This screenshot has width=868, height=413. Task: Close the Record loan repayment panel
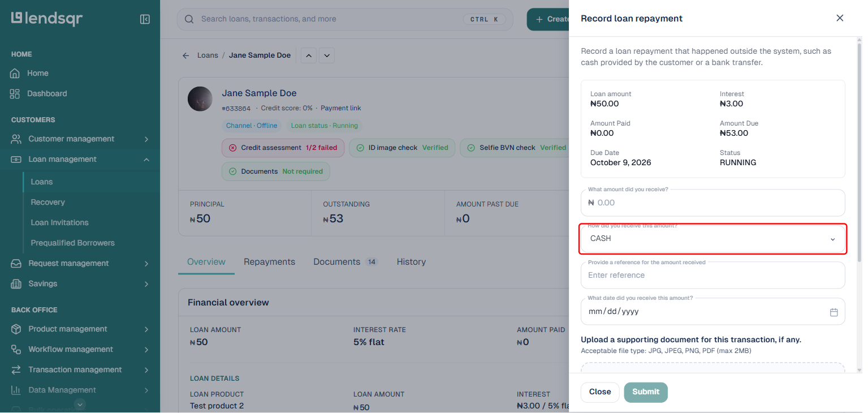[840, 18]
